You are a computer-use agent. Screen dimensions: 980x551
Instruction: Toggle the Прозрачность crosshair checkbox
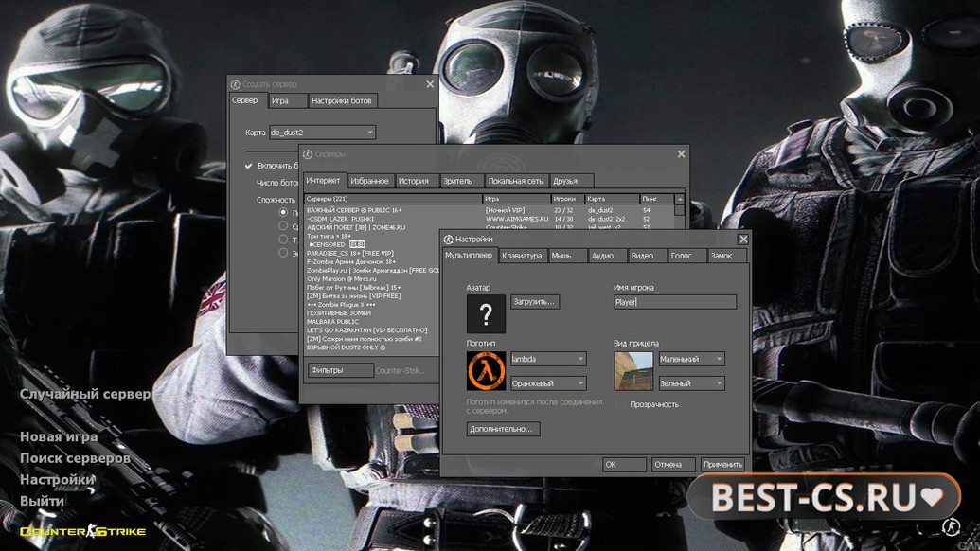(x=620, y=404)
